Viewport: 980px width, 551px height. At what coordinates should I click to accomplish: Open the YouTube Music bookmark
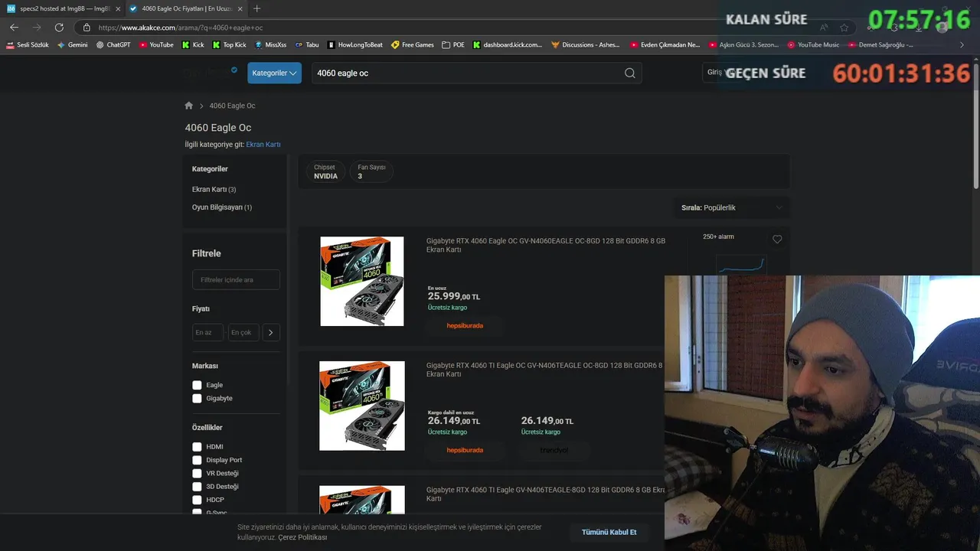tap(814, 45)
